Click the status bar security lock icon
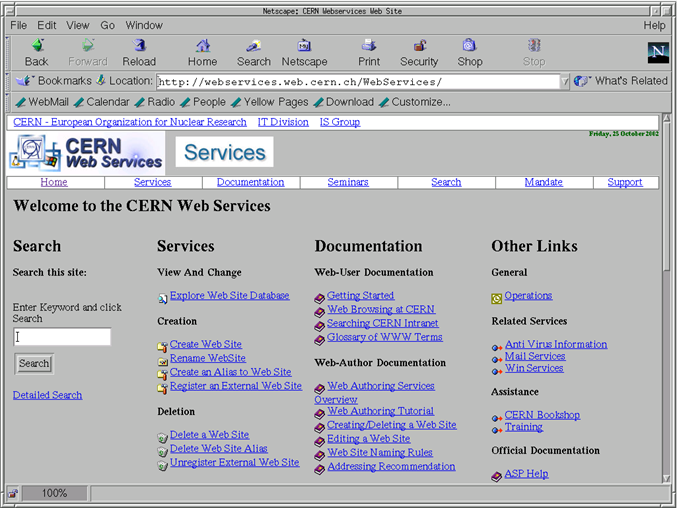 (x=13, y=493)
